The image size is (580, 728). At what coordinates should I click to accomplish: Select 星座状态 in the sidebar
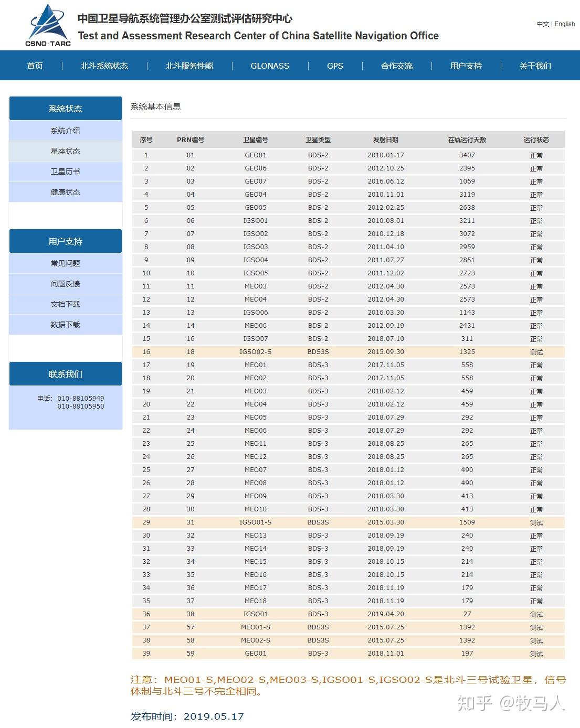point(66,151)
